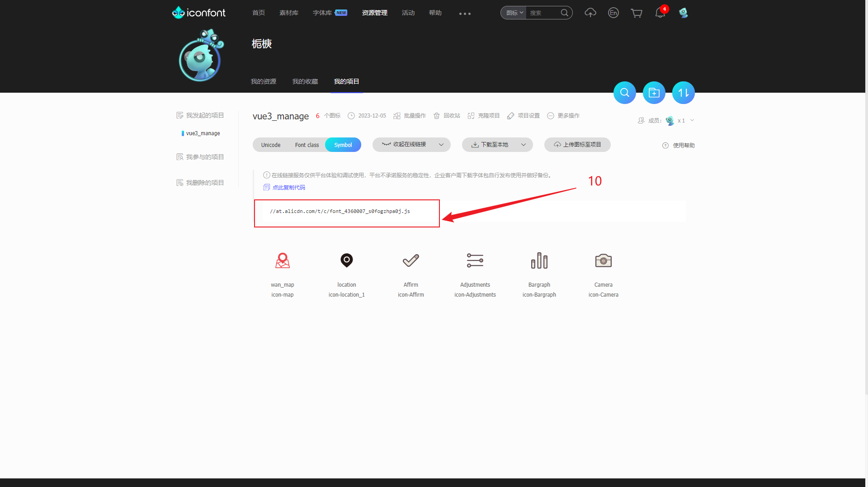Open the shopping cart icon
This screenshot has height=487, width=868.
pos(637,13)
